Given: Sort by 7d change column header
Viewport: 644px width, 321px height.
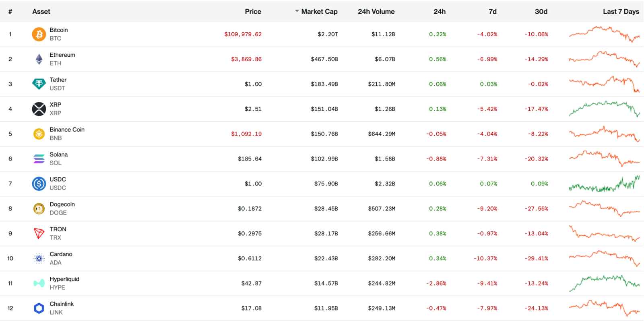Looking at the screenshot, I should (492, 12).
